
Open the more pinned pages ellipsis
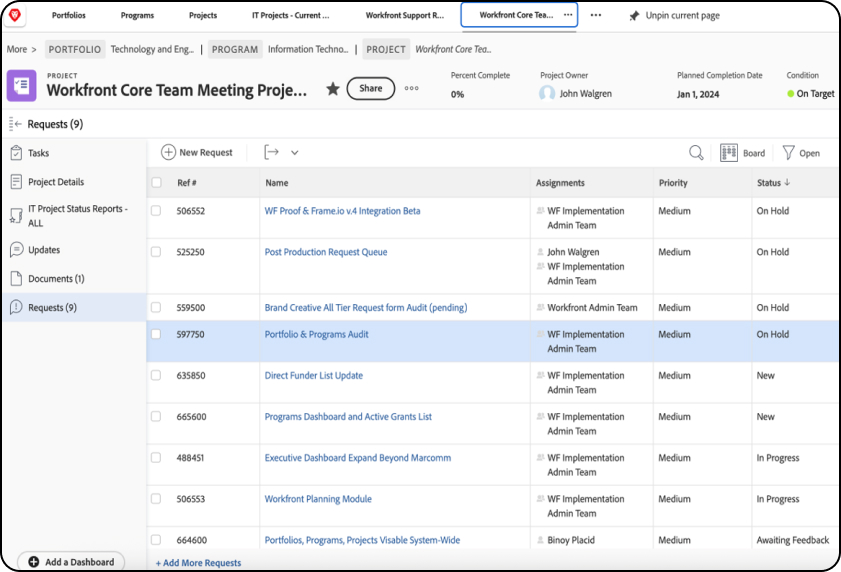[x=595, y=15]
